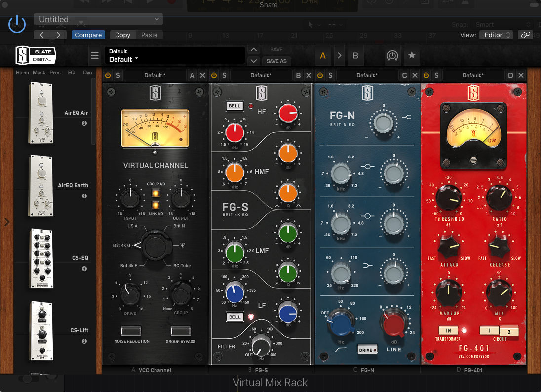Open the Harm module tab

point(22,73)
